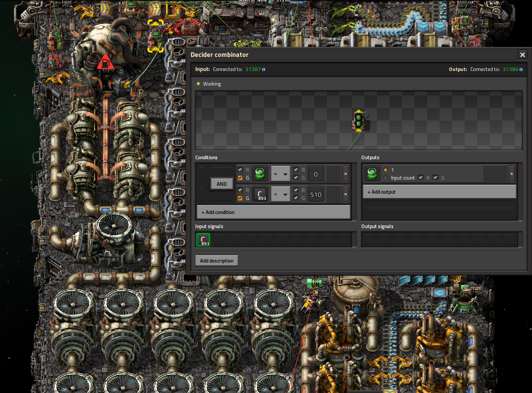Toggle red wire checkbox left of C signal
The image size is (532, 393).
240,190
